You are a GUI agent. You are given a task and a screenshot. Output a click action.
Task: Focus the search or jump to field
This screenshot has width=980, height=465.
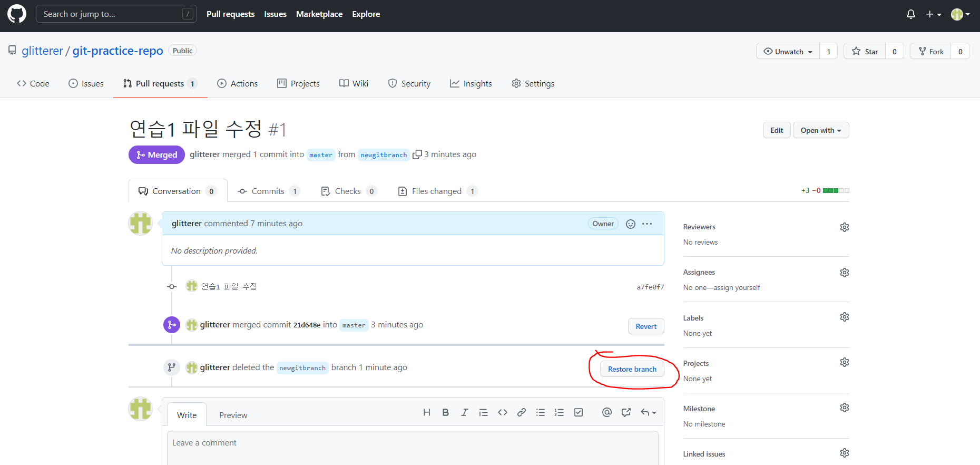tap(116, 14)
